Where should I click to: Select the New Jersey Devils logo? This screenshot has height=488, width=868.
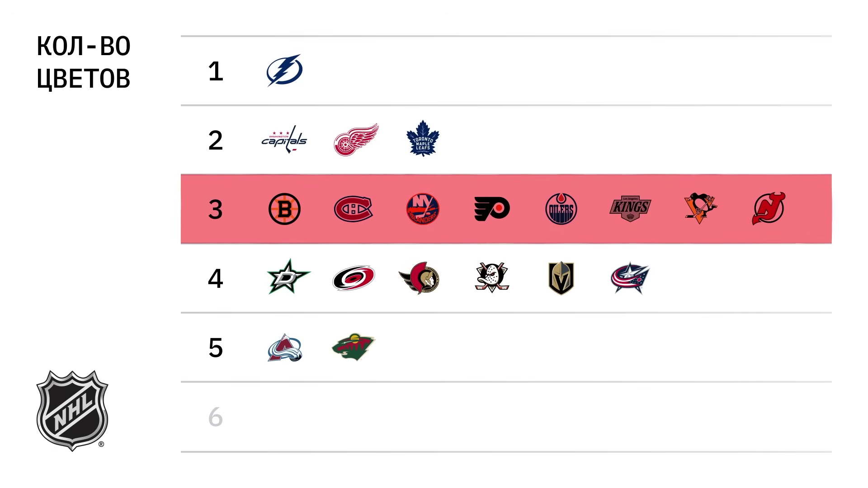tap(769, 208)
